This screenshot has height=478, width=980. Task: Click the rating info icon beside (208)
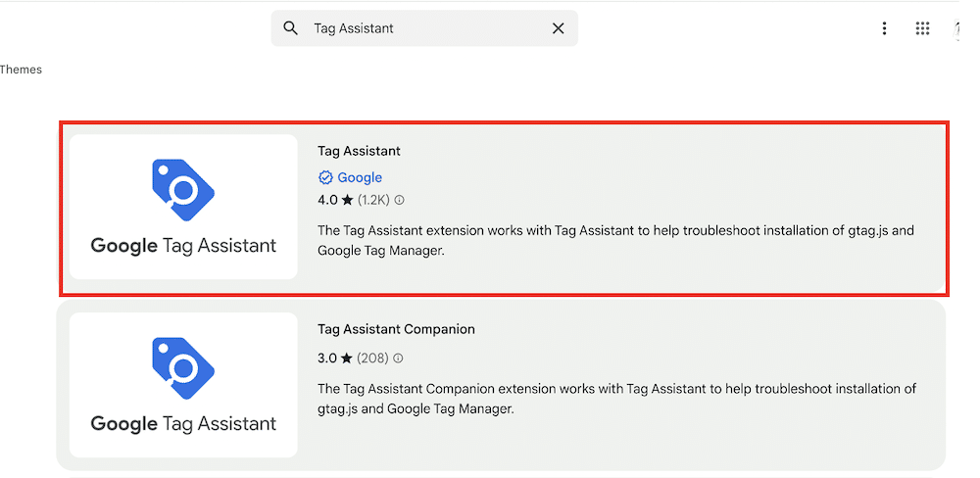pos(399,358)
